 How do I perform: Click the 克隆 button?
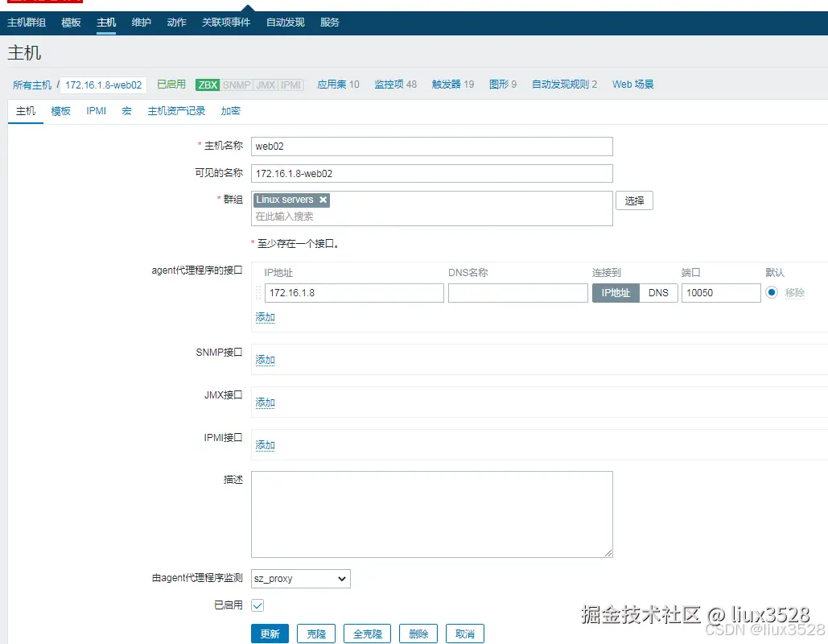pyautogui.click(x=316, y=634)
